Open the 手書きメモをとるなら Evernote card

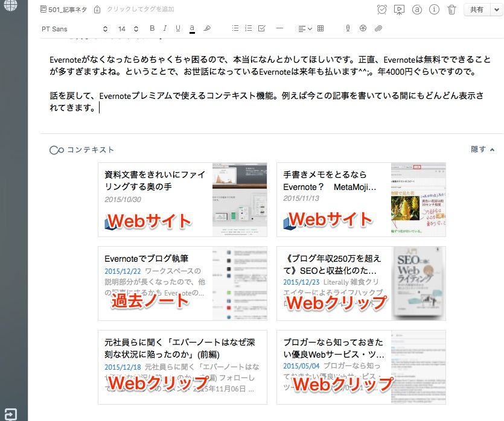tap(362, 200)
